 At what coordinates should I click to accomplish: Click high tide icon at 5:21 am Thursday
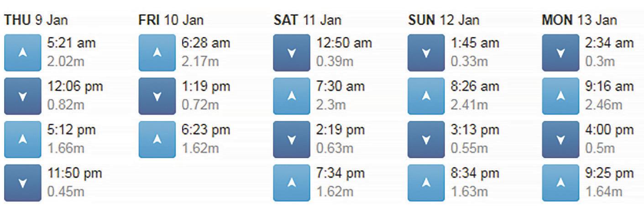point(22,52)
